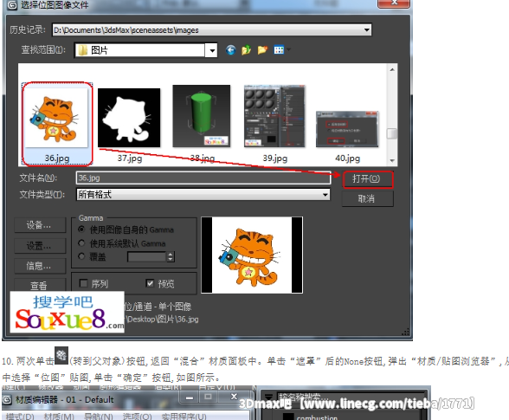Open the 设备... button
The image size is (509, 420).
point(40,225)
